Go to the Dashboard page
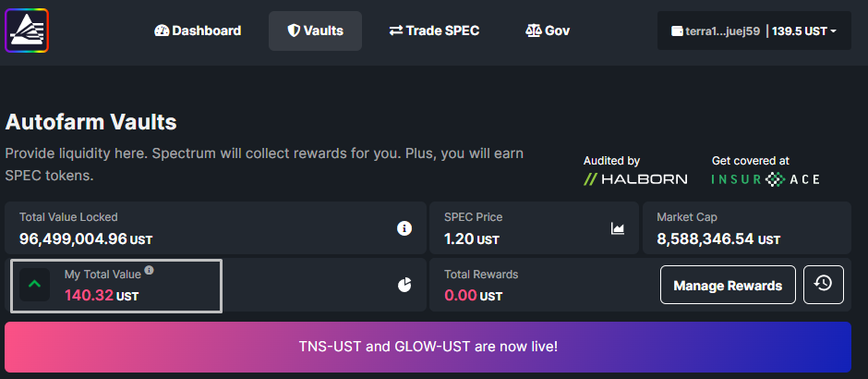The width and height of the screenshot is (868, 379). 198,31
